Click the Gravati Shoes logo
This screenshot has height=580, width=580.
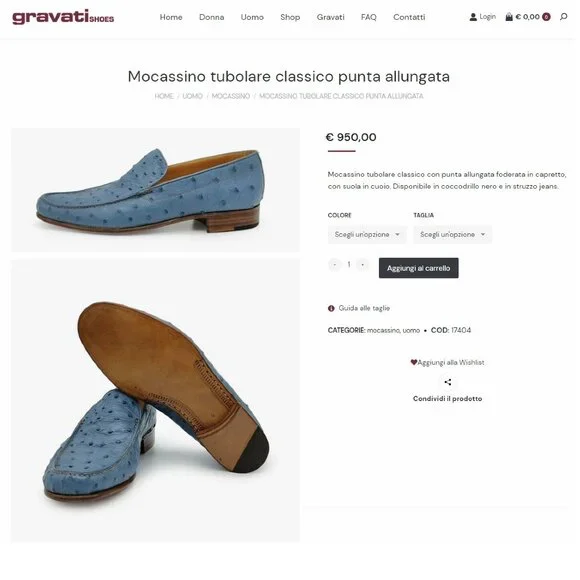tap(63, 17)
